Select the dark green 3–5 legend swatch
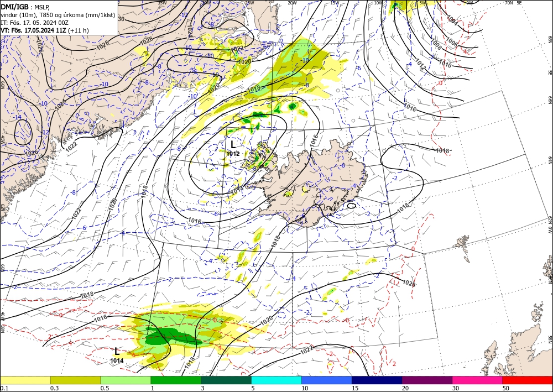553x392 pixels. pyautogui.click(x=226, y=380)
